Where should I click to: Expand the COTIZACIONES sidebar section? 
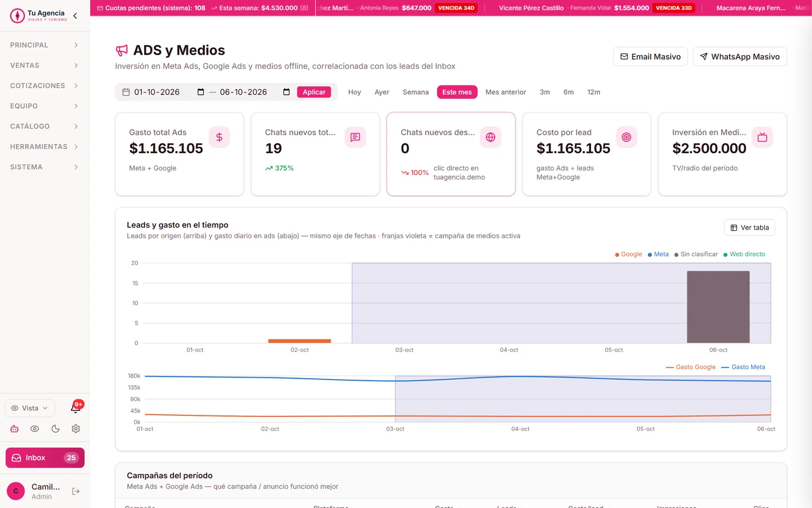click(x=44, y=86)
